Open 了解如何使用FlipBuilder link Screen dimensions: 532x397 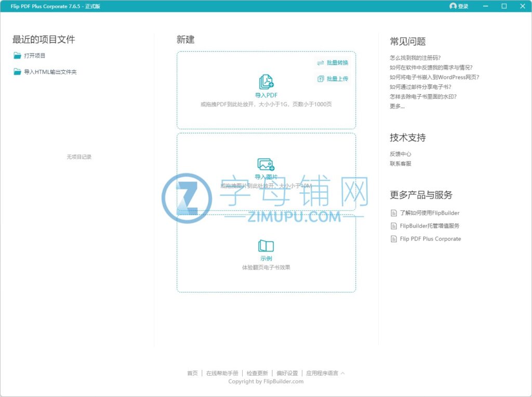tap(430, 213)
